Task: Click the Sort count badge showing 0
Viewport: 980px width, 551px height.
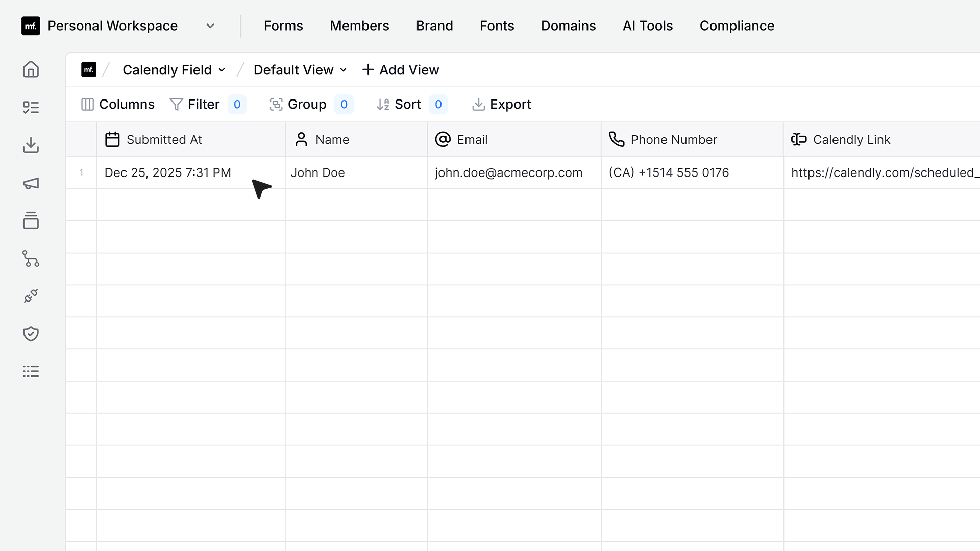Action: pos(438,105)
